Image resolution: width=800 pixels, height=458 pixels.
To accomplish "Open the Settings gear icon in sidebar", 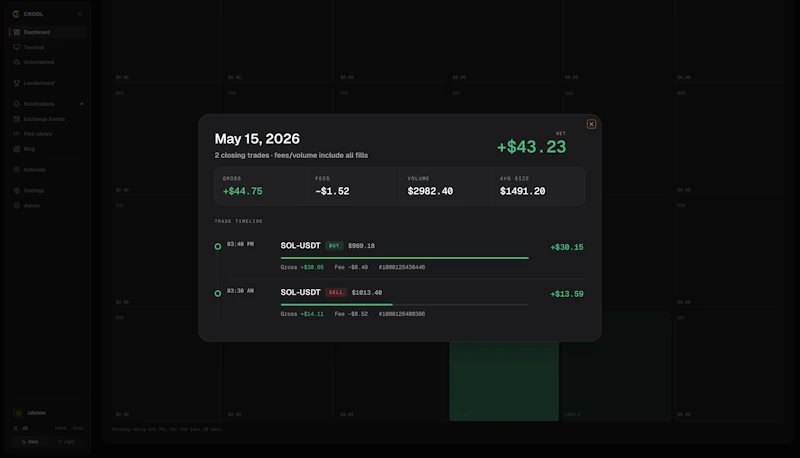I will tap(16, 190).
